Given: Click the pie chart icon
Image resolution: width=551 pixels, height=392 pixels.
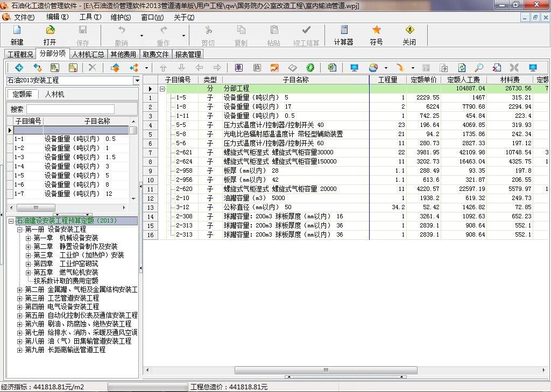Looking at the screenshot, I should click(x=373, y=67).
